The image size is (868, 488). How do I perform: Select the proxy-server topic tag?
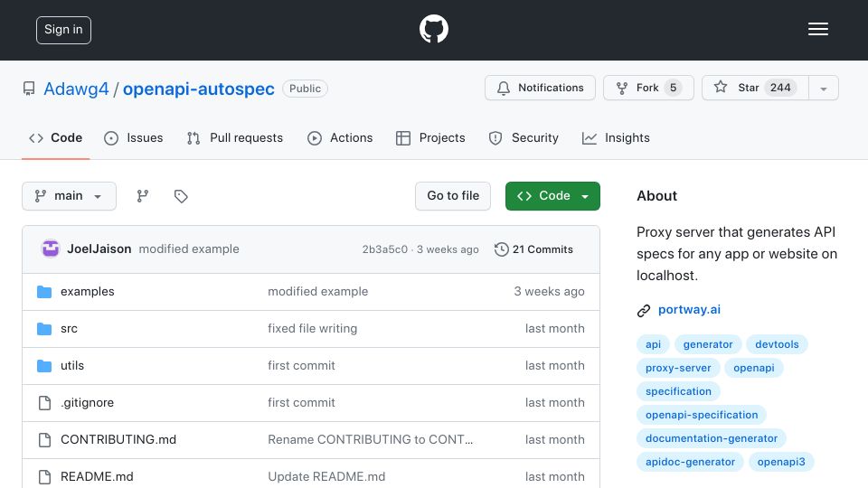click(678, 368)
